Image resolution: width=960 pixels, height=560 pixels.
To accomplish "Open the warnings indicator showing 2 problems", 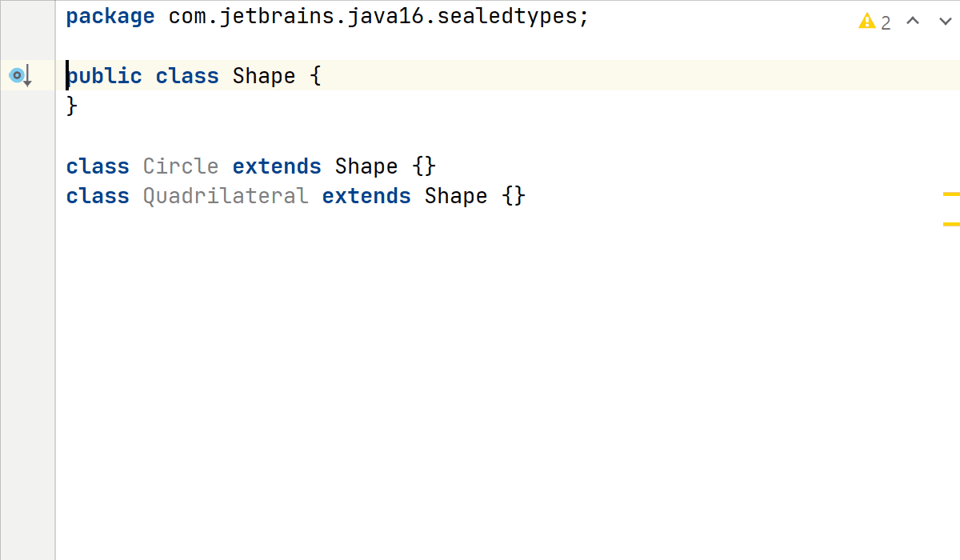I will tap(874, 22).
